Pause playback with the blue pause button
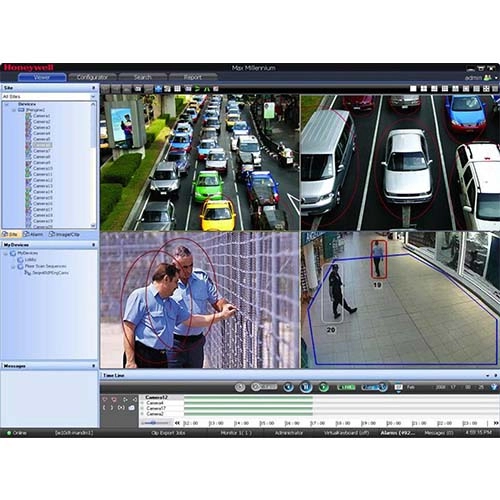The height and width of the screenshot is (500, 500). [306, 387]
